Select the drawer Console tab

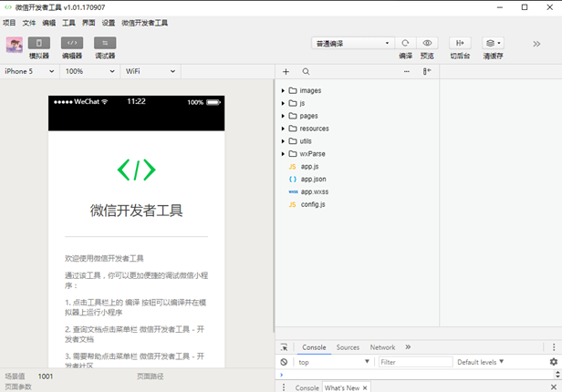[307, 387]
